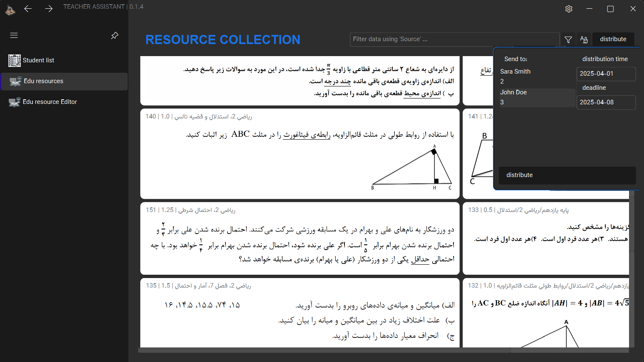Viewport: 644px width, 362px height.
Task: Click the text/translate toolbar icon
Action: pos(584,39)
